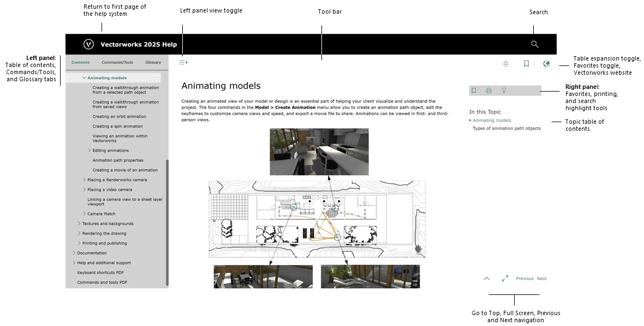
Task: Open the Rendering the drawing topic
Action: (104, 233)
